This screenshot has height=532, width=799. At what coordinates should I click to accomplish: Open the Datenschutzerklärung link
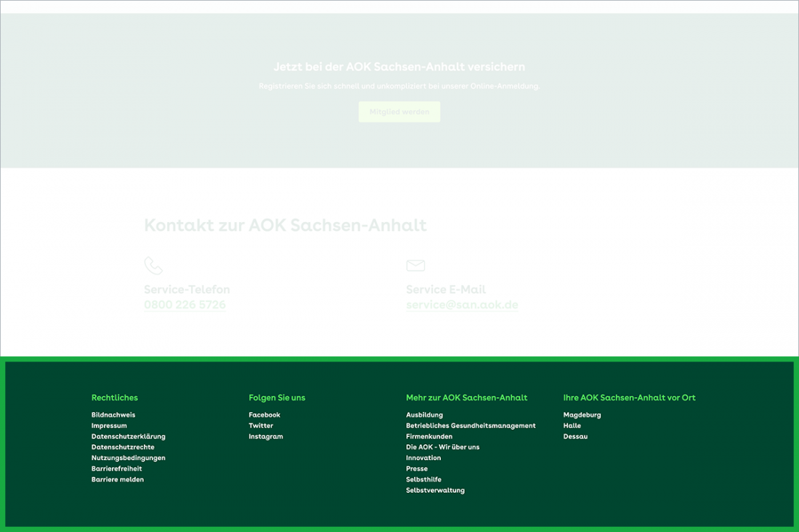[x=129, y=436]
